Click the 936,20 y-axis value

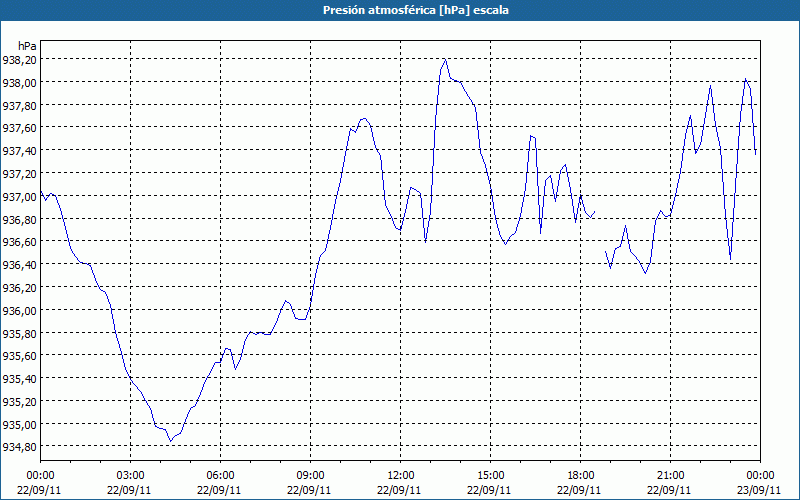coord(19,288)
